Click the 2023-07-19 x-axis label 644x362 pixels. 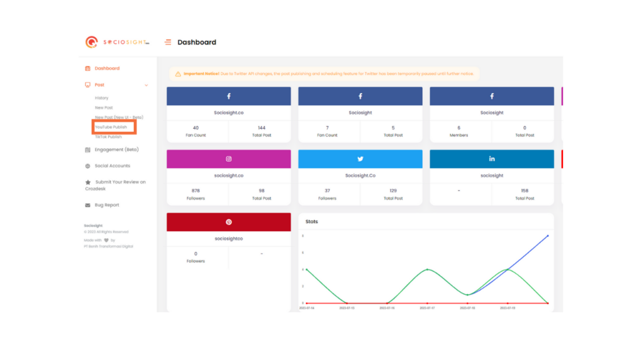[508, 308]
